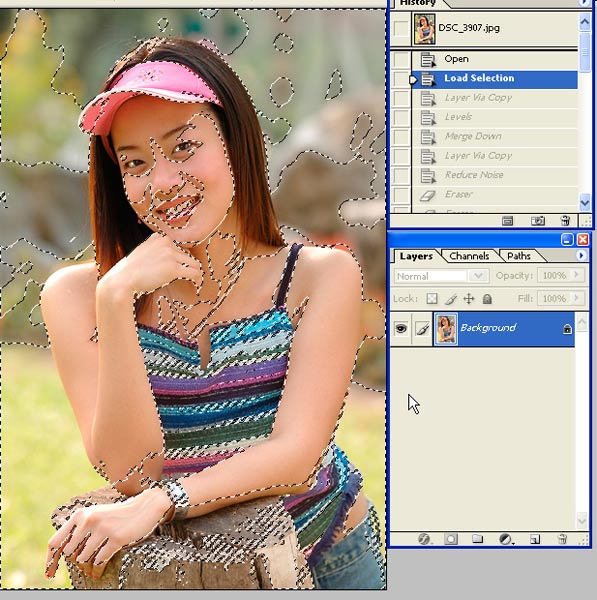Click the history state slider marker

413,80
